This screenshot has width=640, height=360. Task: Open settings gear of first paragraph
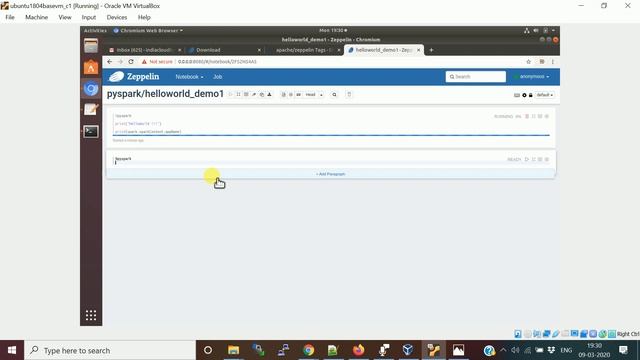tap(547, 116)
